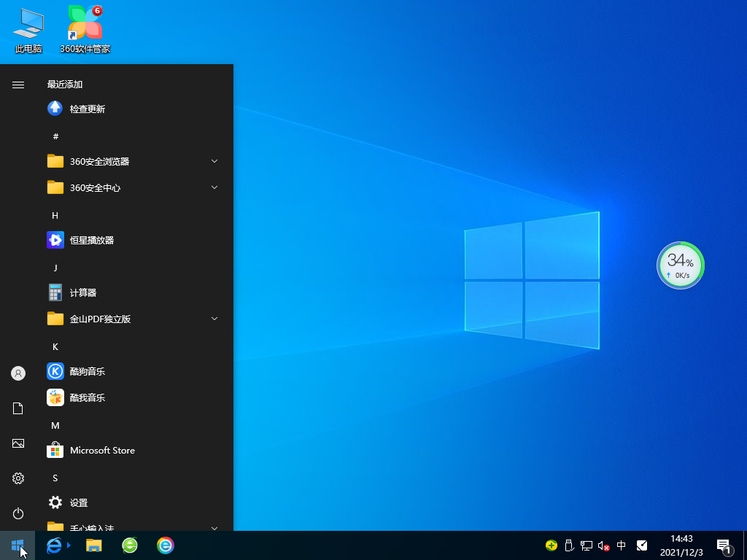Expand the 360安全浏览器 folder
747x560 pixels.
[214, 161]
